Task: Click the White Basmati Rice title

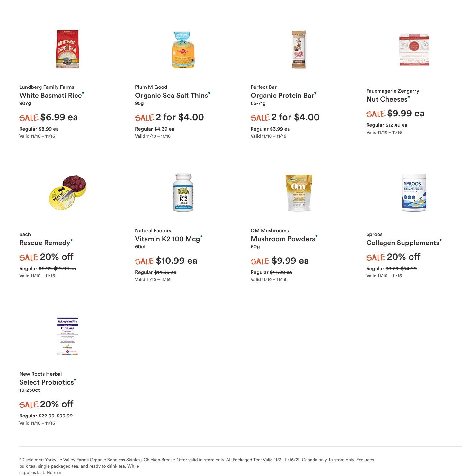Action: (50, 96)
